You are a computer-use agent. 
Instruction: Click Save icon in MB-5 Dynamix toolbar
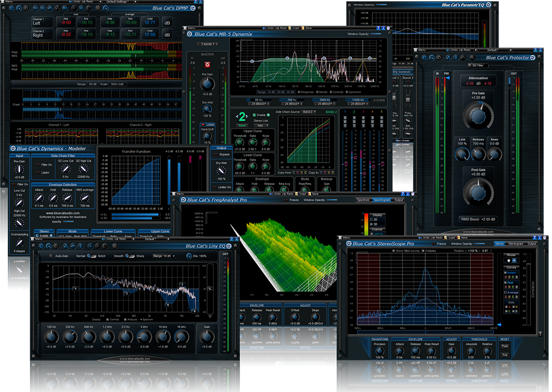pos(302,28)
